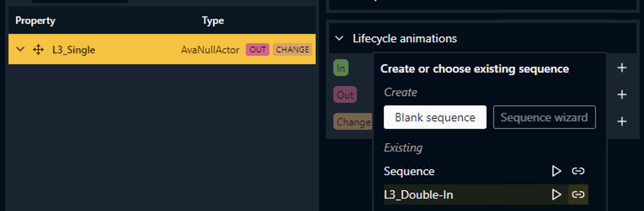
Task: Click the CHANGE badge on L3_Single
Action: coord(293,50)
